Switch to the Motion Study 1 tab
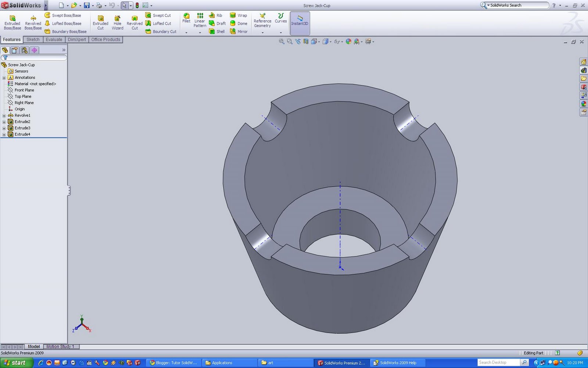 coord(61,346)
